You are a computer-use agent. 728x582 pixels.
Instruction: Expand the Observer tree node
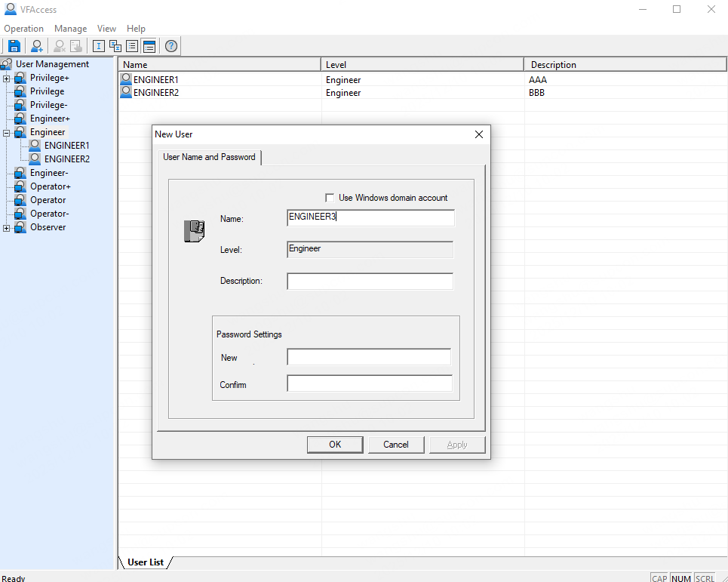click(x=7, y=227)
